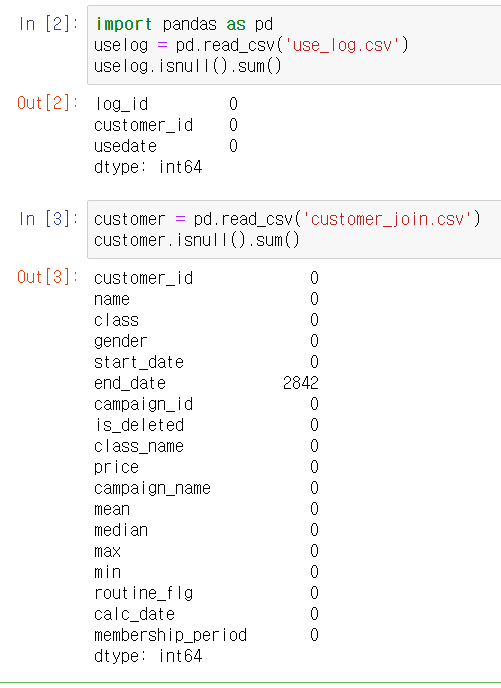
Task: Click the Out[3] output prompt
Action: click(48, 277)
